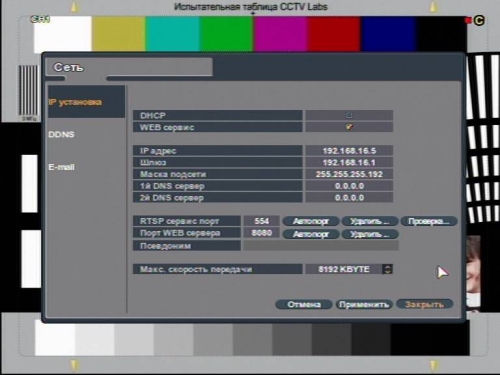This screenshot has width=500, height=375.
Task: Edit the 1й DNS сервер field
Action: (349, 186)
